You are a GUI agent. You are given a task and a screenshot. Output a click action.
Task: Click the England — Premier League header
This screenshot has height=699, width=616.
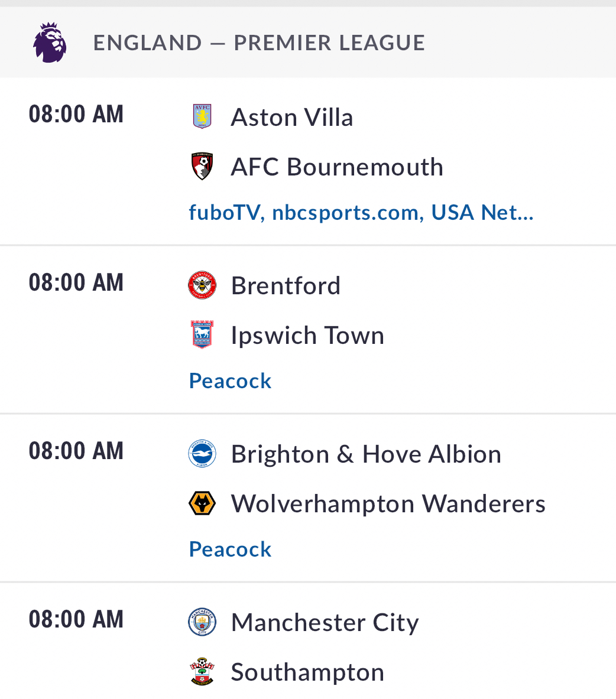pos(259,43)
